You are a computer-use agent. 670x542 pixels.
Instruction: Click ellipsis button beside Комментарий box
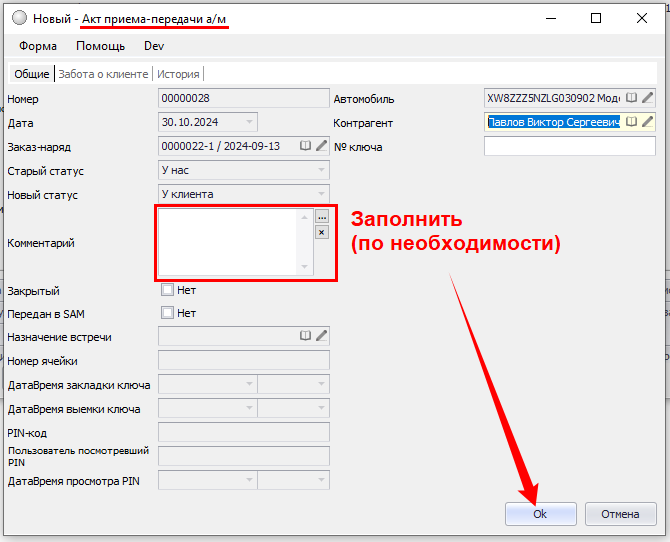click(x=321, y=216)
